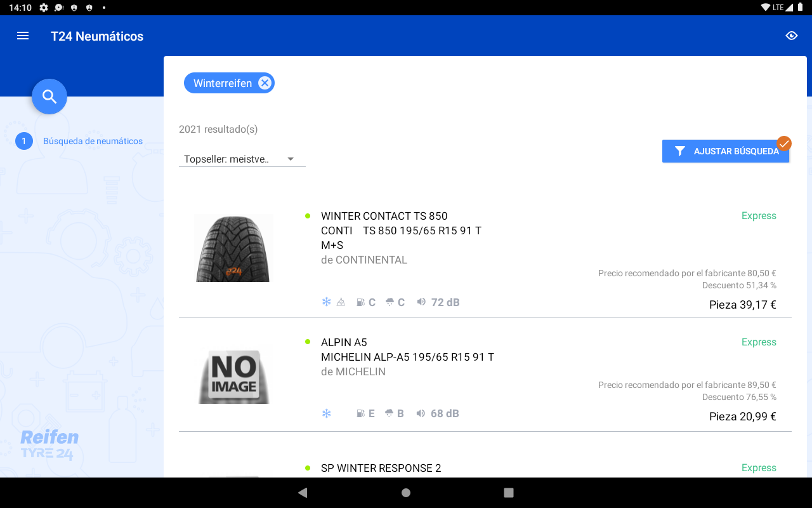812x508 pixels.
Task: Remove the Winterreifen filter chip
Action: (x=265, y=83)
